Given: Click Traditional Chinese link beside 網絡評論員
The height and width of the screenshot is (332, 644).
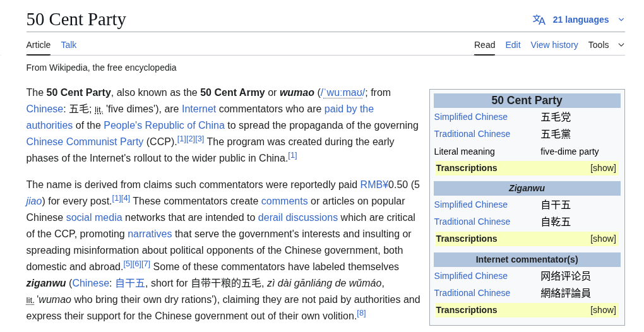Looking at the screenshot, I should 472,293.
